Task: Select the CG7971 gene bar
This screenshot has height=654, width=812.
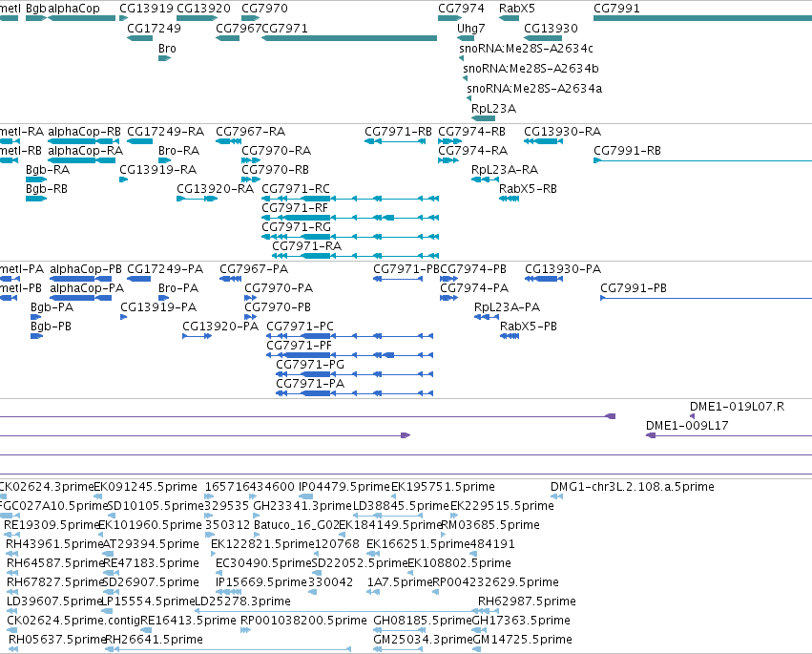Action: pyautogui.click(x=349, y=38)
